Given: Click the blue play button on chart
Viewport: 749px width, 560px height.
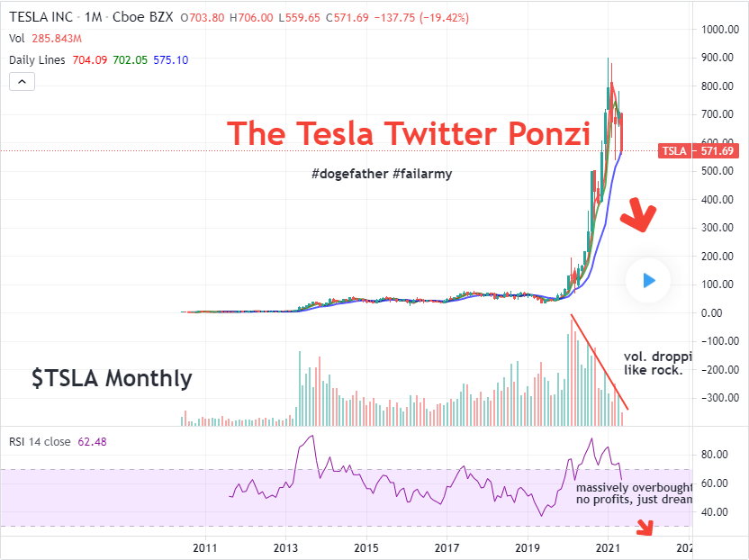Looking at the screenshot, I should (648, 281).
